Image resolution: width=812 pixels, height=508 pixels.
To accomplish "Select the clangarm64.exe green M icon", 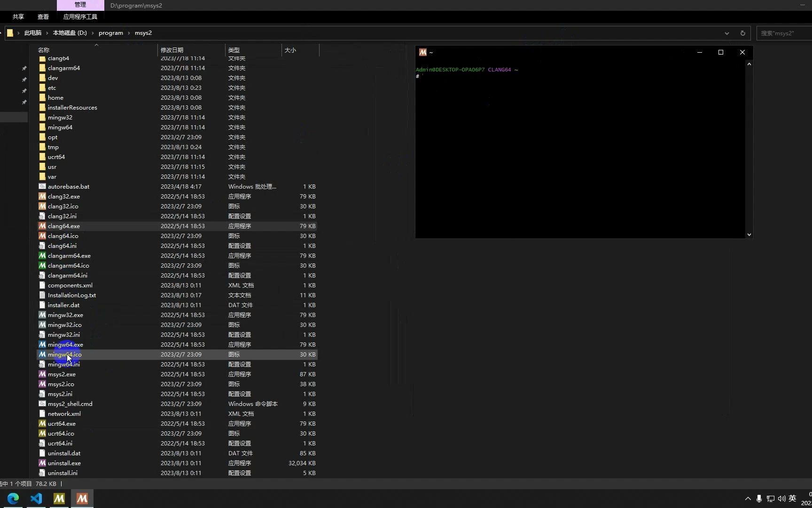I will (42, 256).
